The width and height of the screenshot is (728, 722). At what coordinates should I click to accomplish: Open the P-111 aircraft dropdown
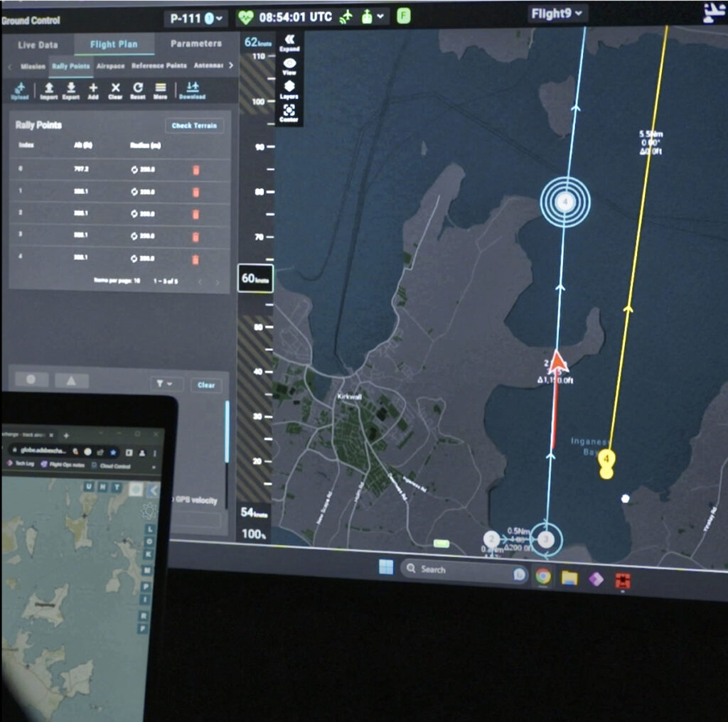pos(196,18)
